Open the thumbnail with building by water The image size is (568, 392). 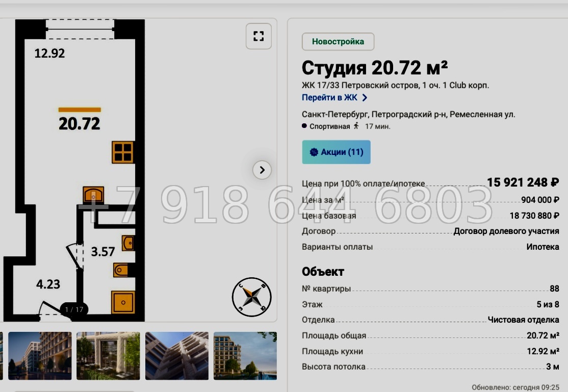click(x=245, y=356)
